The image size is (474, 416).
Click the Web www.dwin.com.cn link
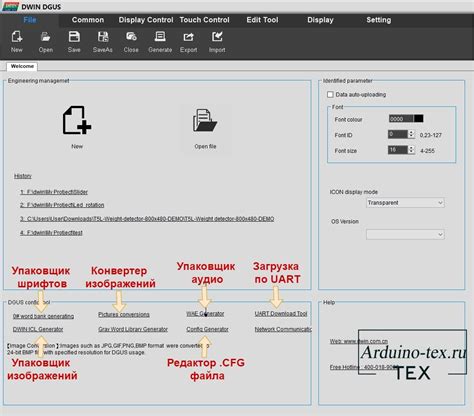[359, 341]
